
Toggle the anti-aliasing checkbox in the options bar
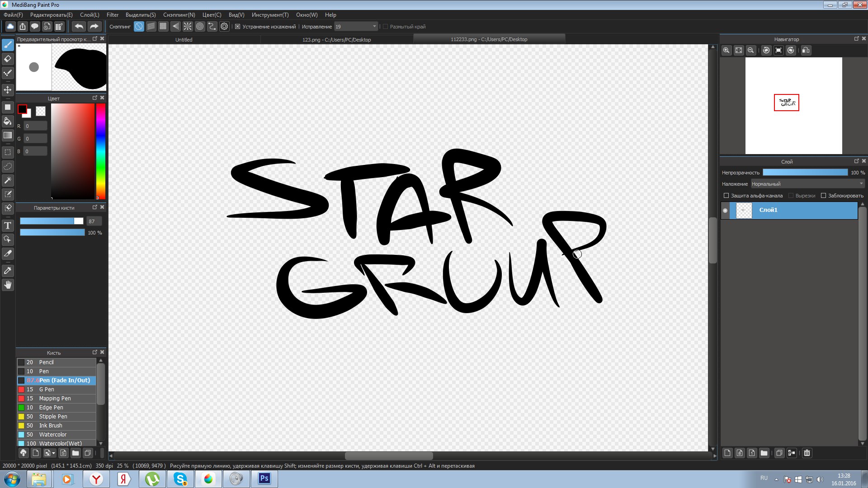click(238, 27)
